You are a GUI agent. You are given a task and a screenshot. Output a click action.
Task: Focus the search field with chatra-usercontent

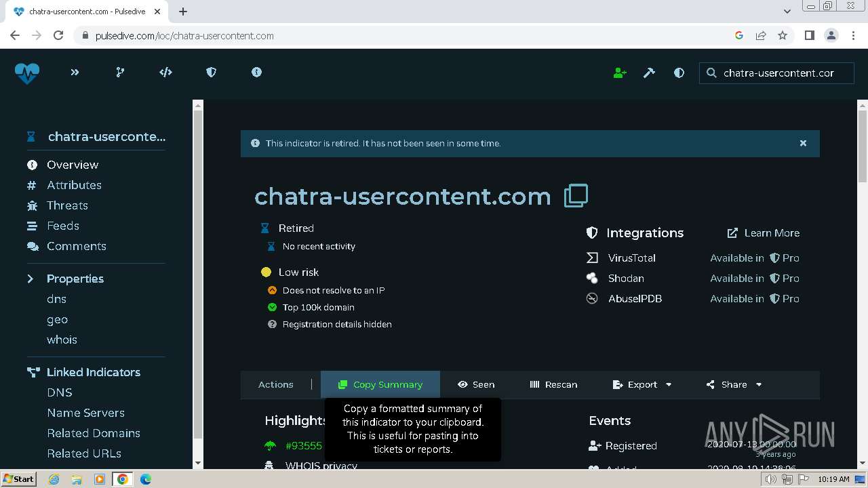point(776,73)
